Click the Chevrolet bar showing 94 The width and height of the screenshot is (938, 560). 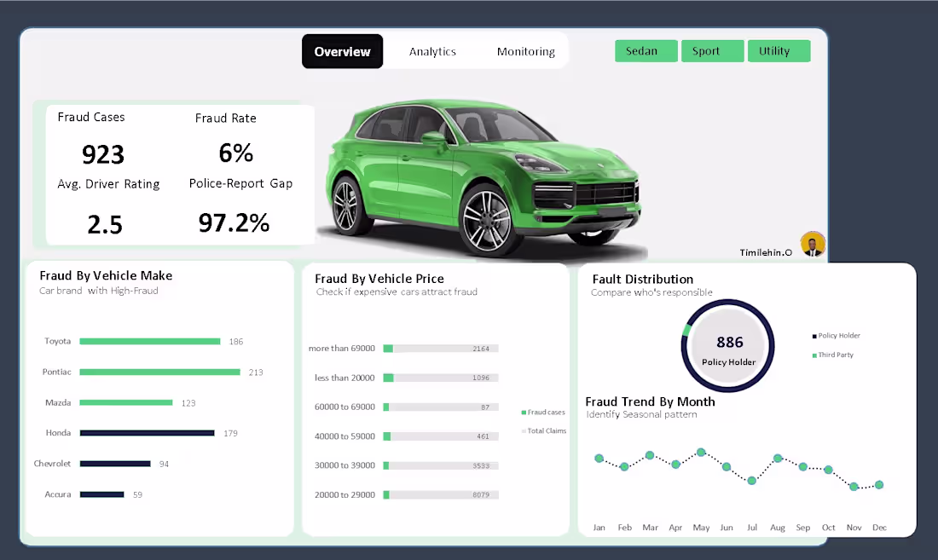115,464
